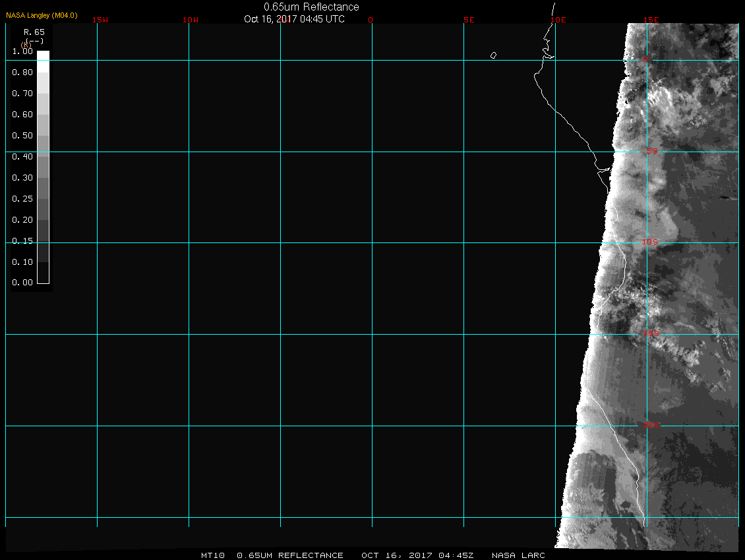Click the 0.80 colorbar tick label
The image size is (745, 560).
click(x=22, y=72)
